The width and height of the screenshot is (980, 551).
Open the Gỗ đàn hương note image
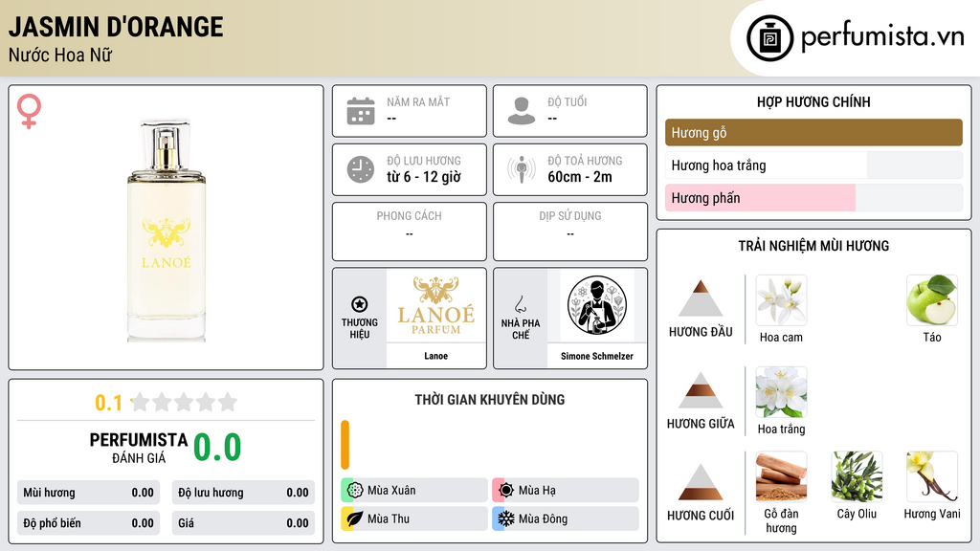coord(781,477)
